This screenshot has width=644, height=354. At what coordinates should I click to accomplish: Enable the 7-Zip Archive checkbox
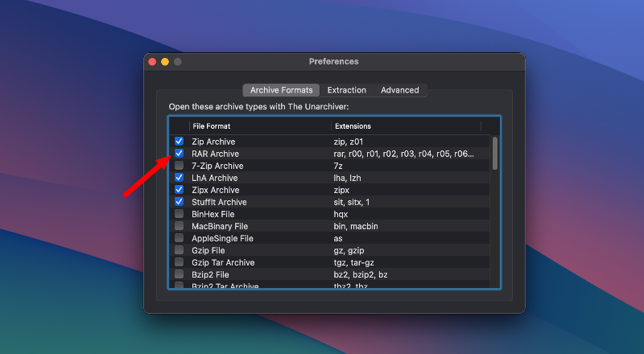179,166
